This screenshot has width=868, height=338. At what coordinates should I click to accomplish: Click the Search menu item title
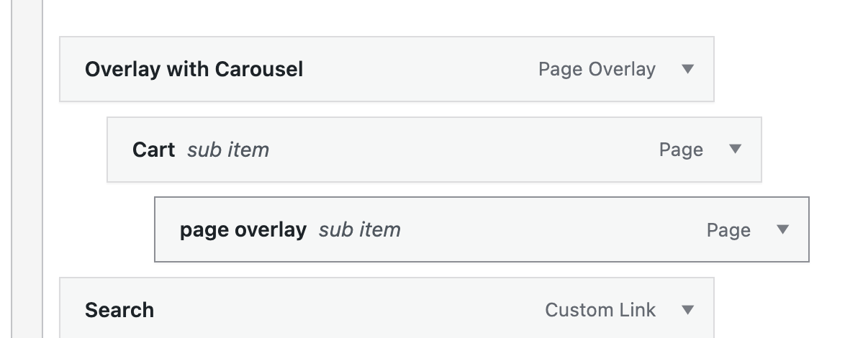tap(119, 310)
